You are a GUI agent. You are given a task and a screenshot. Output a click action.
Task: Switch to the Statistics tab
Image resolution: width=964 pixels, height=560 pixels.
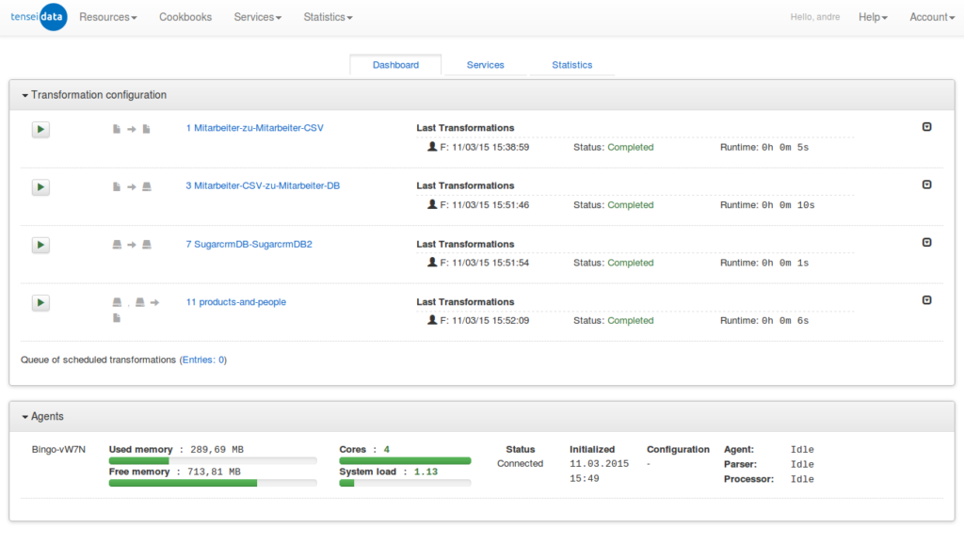click(572, 65)
